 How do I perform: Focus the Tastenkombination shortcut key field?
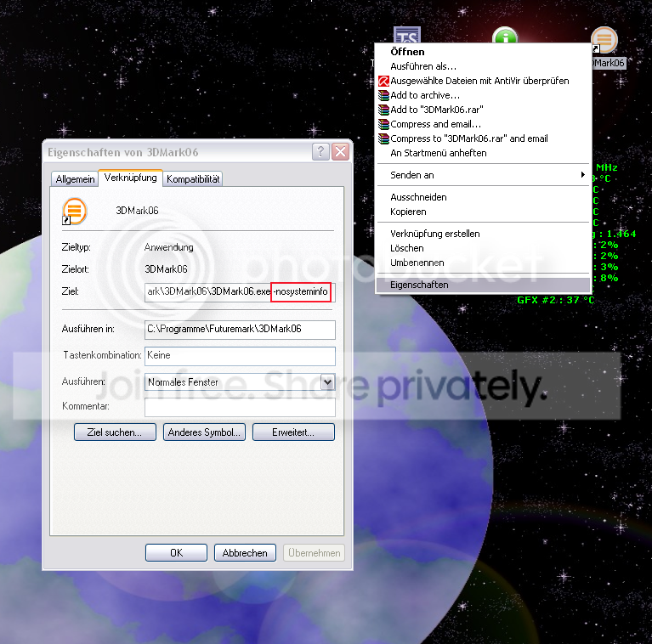(240, 356)
